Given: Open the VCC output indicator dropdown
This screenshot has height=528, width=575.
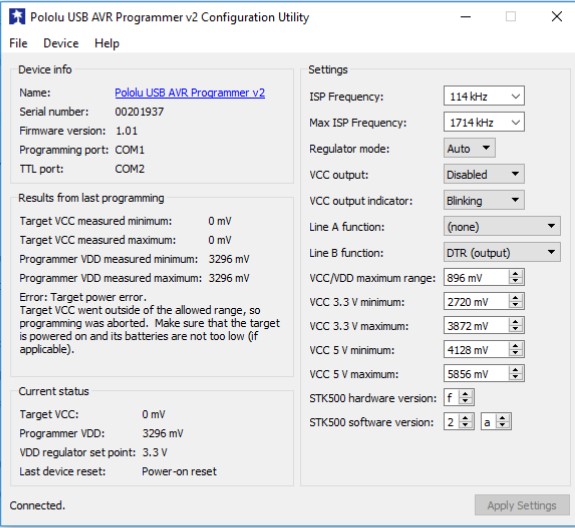Looking at the screenshot, I should pos(484,201).
